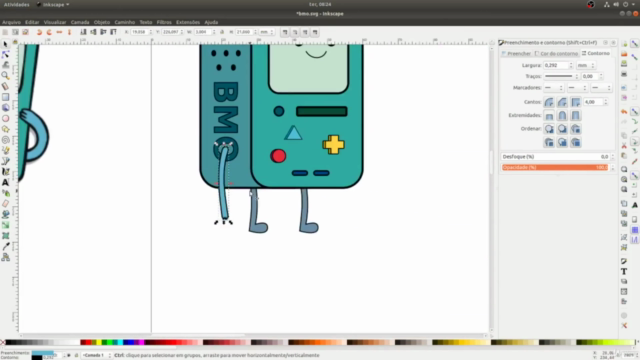The image size is (640, 360).
Task: Open the Filtros menu
Action: [164, 22]
